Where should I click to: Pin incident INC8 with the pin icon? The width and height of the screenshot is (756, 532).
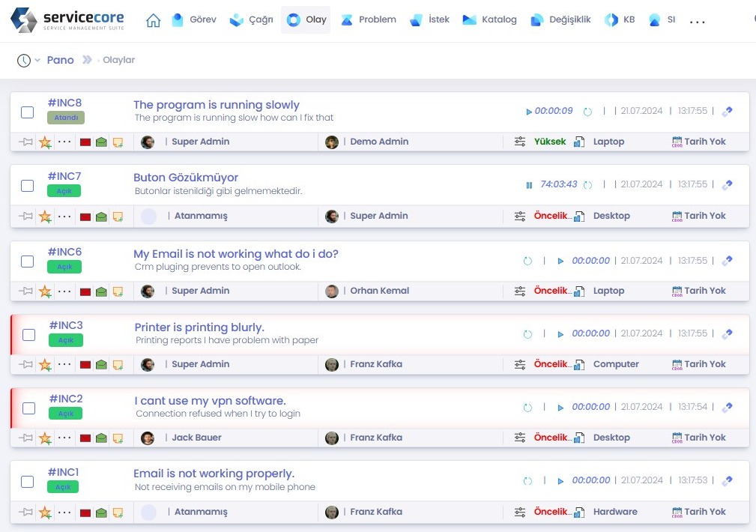pyautogui.click(x=26, y=142)
